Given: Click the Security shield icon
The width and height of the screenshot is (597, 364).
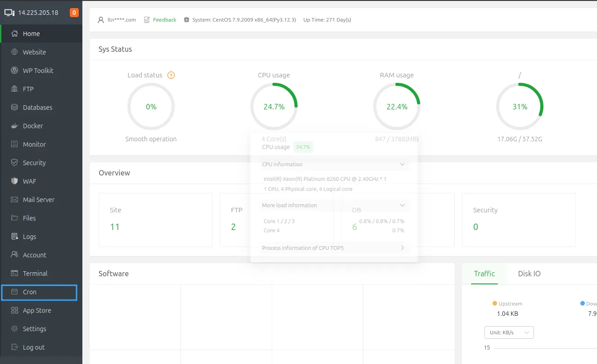Looking at the screenshot, I should pos(14,163).
